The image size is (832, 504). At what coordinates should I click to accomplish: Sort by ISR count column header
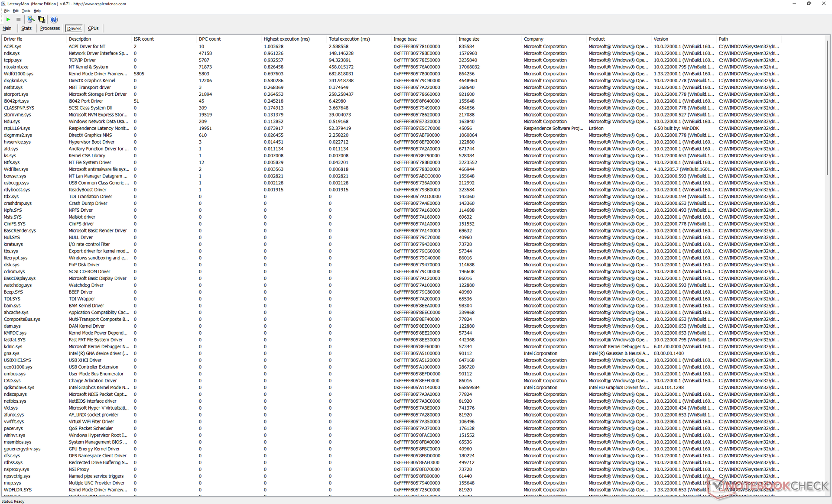tap(143, 39)
